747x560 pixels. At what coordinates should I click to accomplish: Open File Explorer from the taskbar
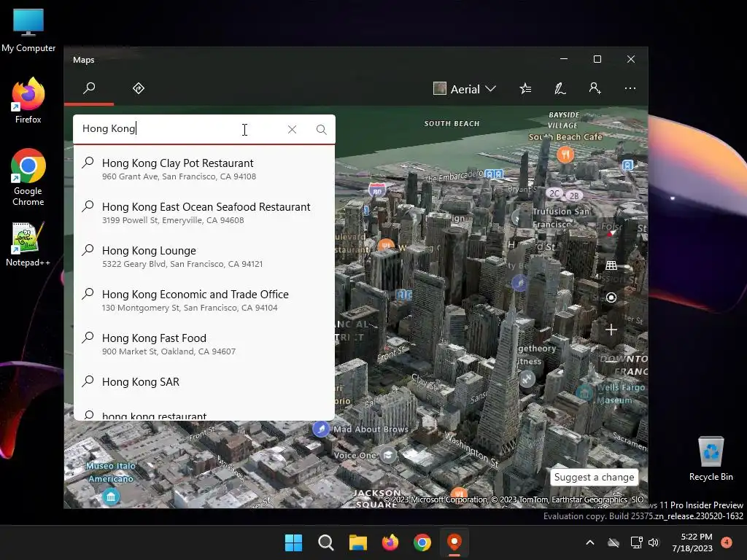(357, 542)
